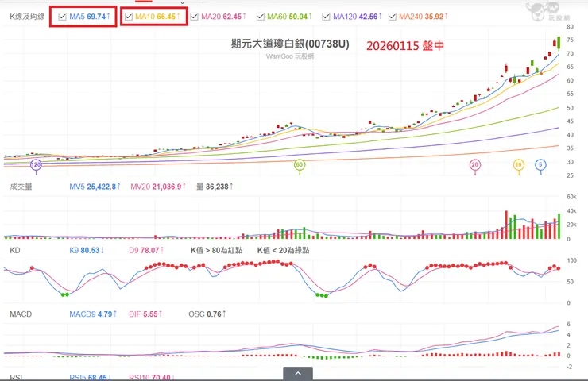Click the MV5 25,422.8 volume label
The image size is (588, 381).
95,187
